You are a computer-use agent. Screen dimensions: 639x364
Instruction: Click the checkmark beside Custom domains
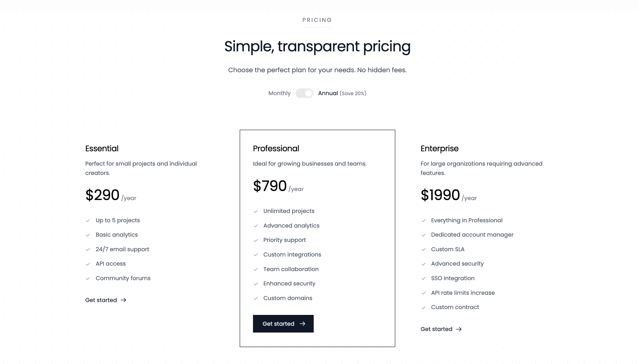click(x=256, y=298)
